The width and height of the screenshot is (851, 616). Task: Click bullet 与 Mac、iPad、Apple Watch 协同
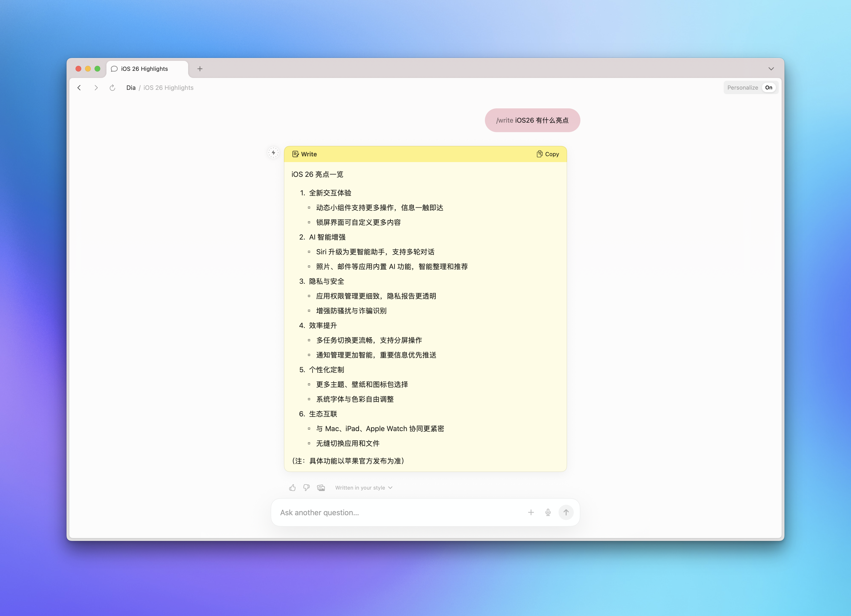coord(380,429)
